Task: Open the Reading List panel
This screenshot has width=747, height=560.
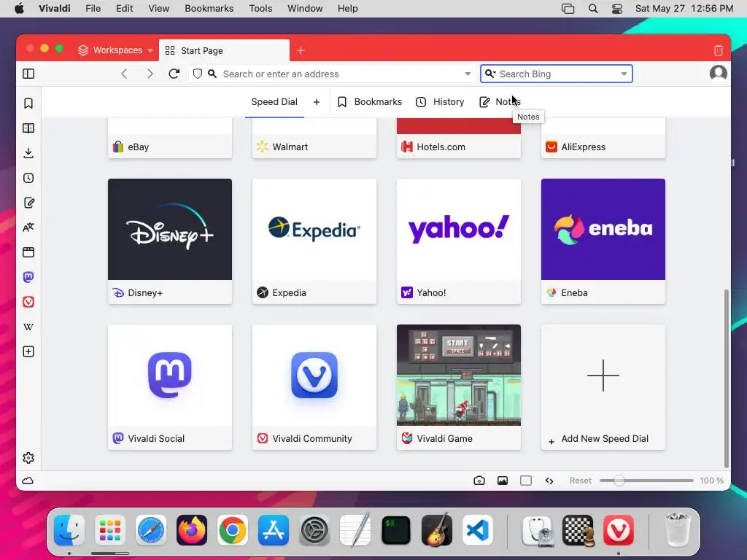Action: pyautogui.click(x=28, y=128)
